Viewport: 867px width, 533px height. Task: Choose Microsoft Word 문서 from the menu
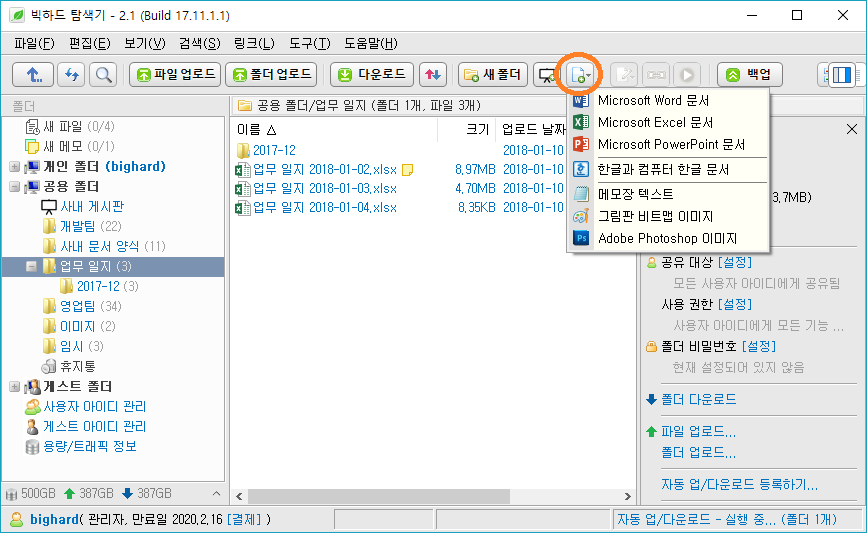point(668,101)
